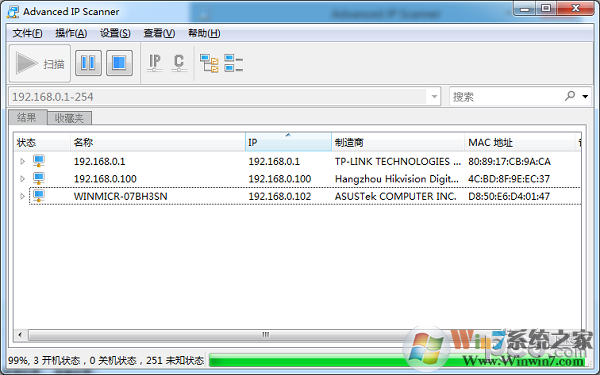The width and height of the screenshot is (600, 375).
Task: Click the expand-all tree icon
Action: (209, 63)
